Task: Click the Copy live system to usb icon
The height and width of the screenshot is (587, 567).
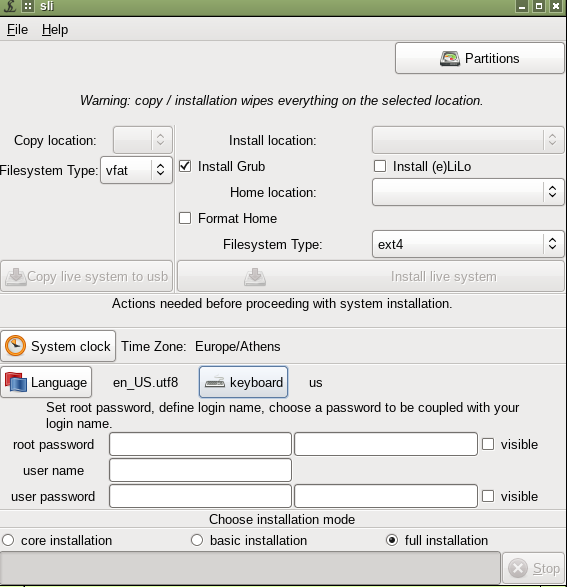Action: [16, 277]
